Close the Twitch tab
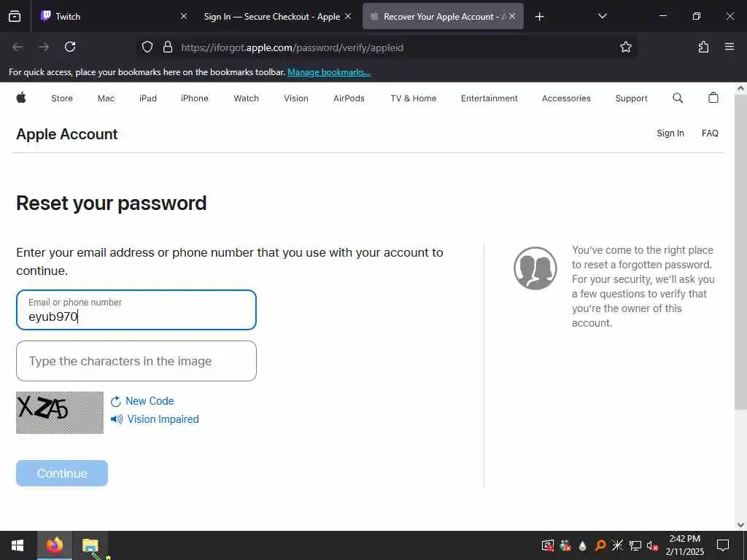 tap(184, 16)
